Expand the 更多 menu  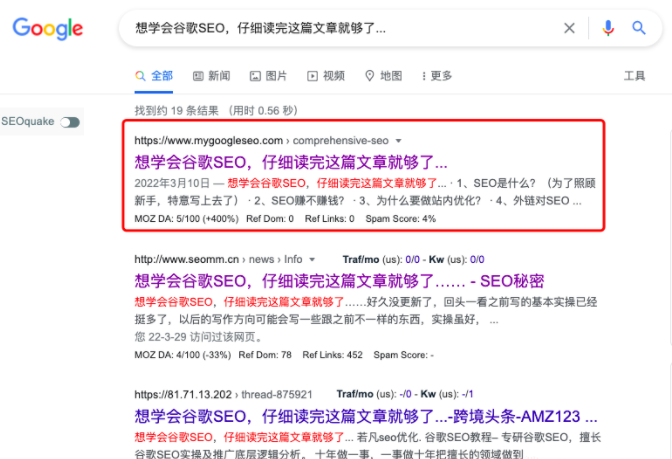point(436,76)
